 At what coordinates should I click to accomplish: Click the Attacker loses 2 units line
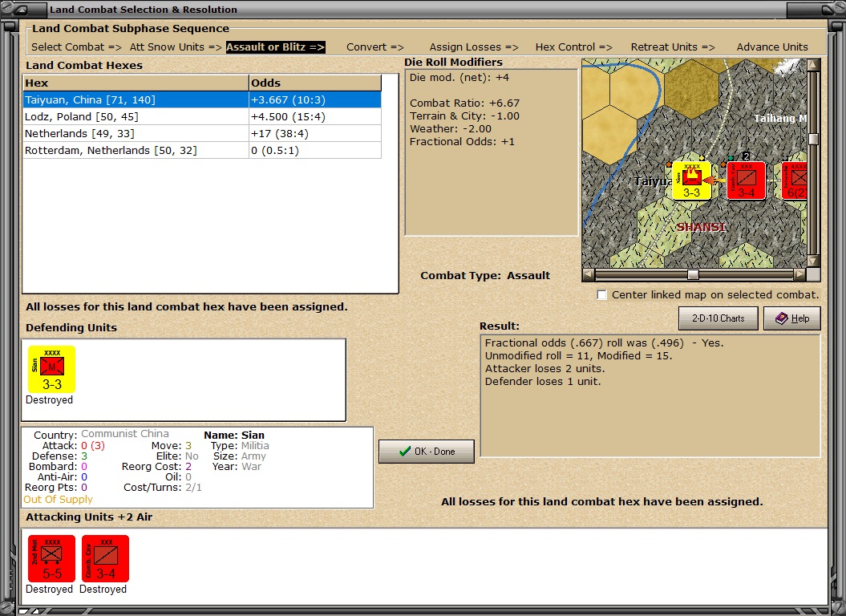[545, 369]
